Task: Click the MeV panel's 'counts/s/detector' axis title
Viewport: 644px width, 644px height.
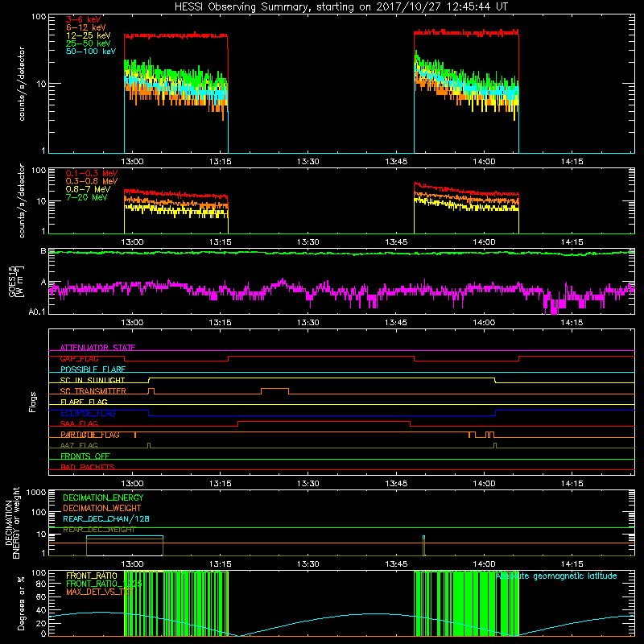Action: tap(22, 200)
